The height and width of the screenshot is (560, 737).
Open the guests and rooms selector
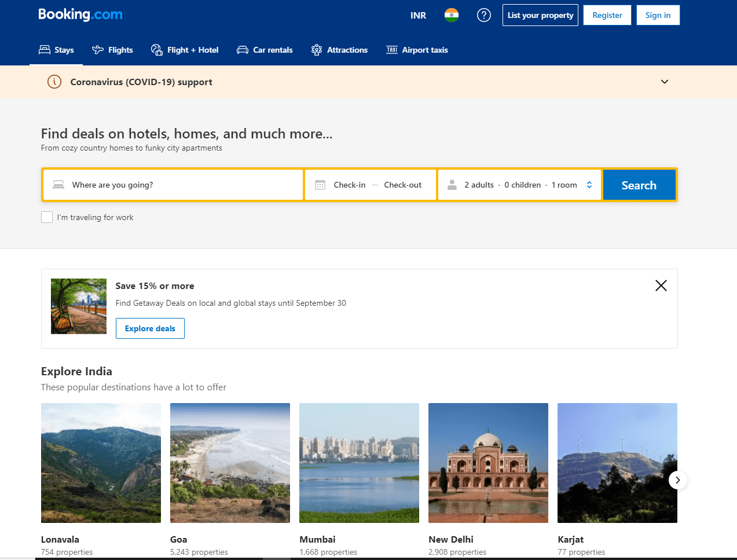coord(519,185)
